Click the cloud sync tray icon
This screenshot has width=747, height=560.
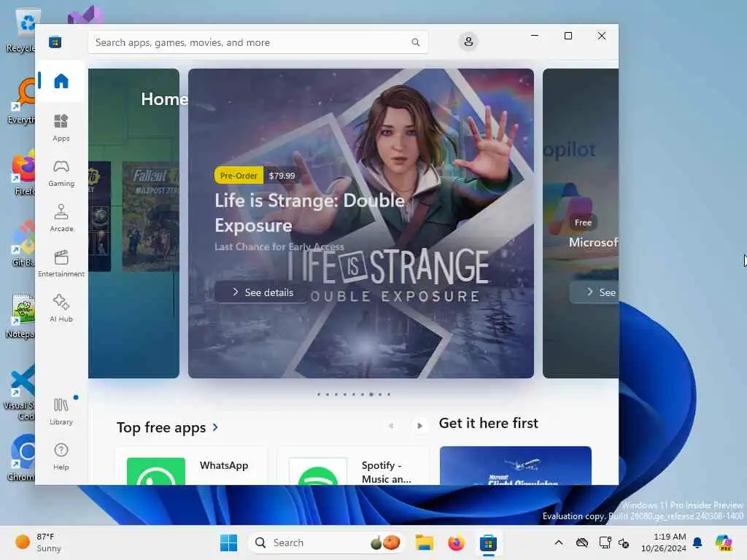coord(582,542)
